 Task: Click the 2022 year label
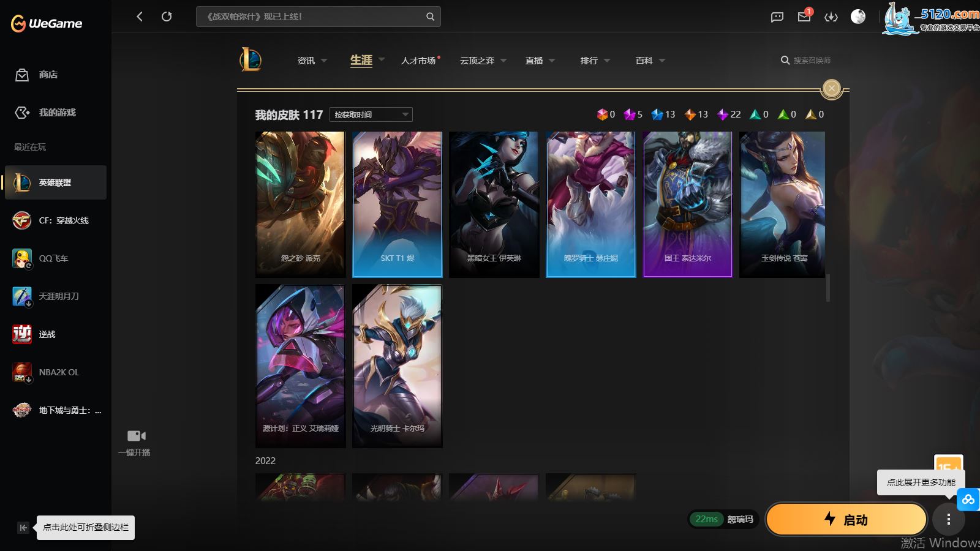[265, 461]
